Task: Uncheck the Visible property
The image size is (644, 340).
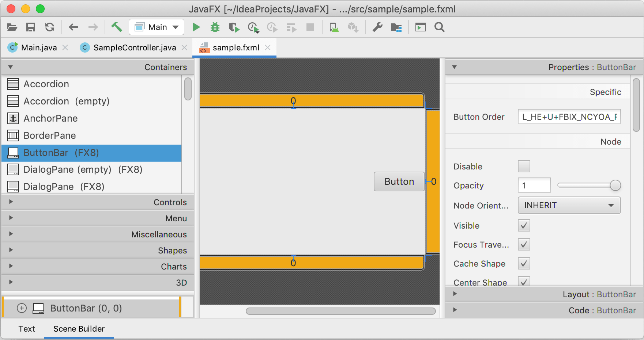Action: click(x=524, y=225)
